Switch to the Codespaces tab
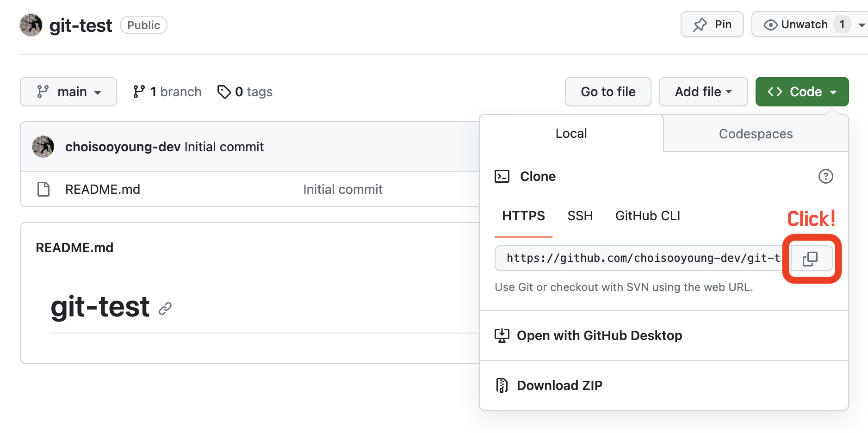Viewport: 868px width, 433px height. pos(756,134)
